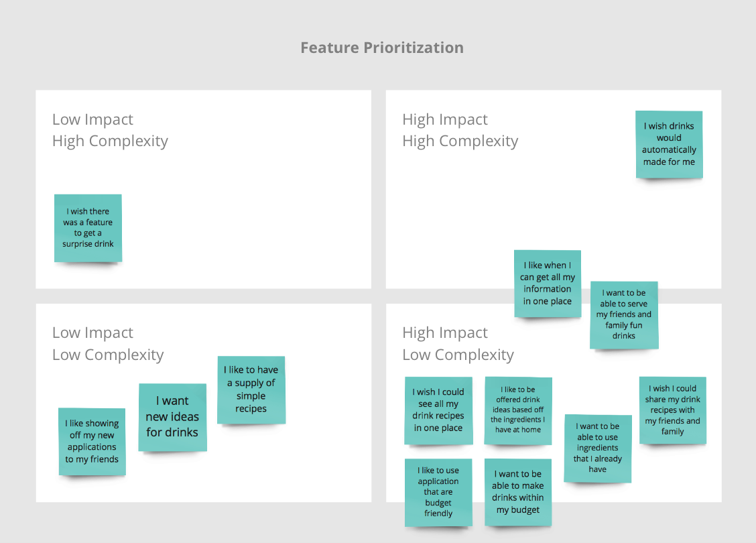Select the 'Low Impact High Complexity' heading text
This screenshot has height=543, width=756.
[x=110, y=130]
